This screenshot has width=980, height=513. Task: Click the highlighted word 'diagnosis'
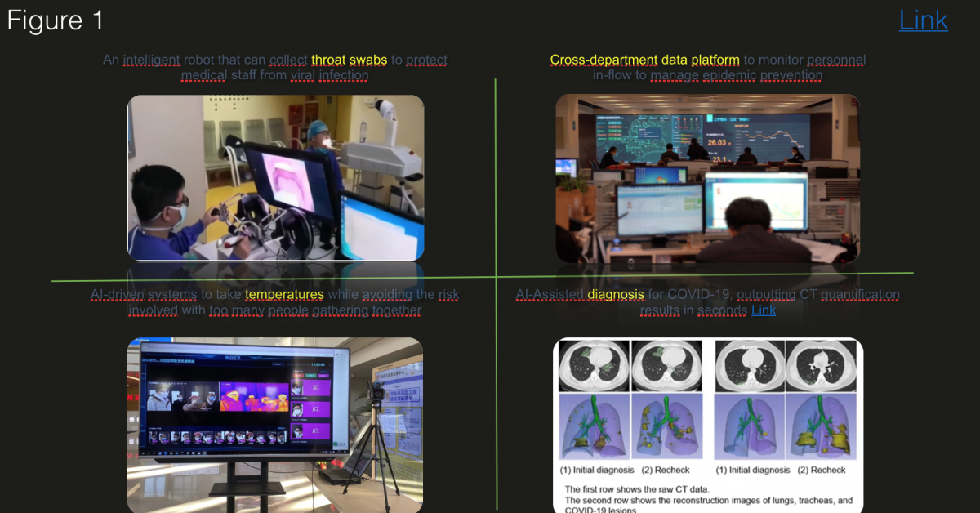(616, 295)
